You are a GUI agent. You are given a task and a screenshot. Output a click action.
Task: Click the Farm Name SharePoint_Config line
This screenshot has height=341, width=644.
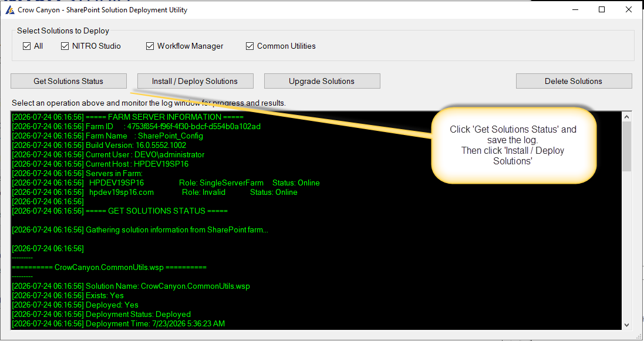[x=107, y=136]
